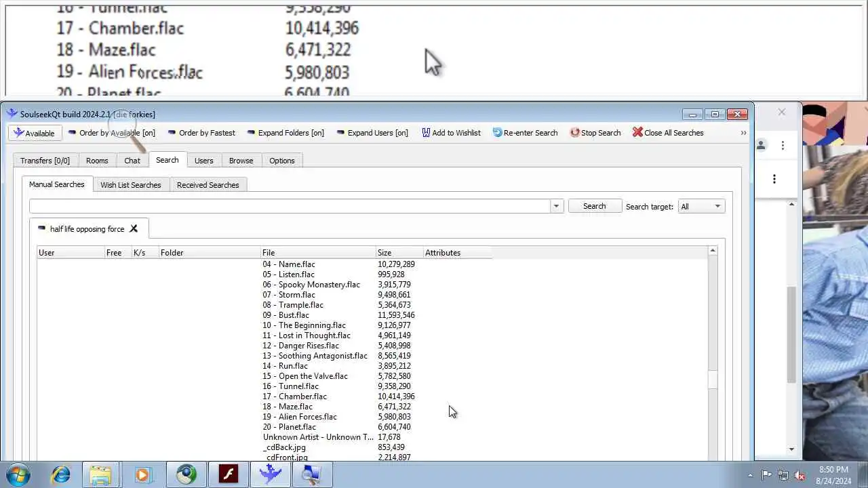Select the Users tab
This screenshot has height=488, width=868.
click(x=203, y=161)
